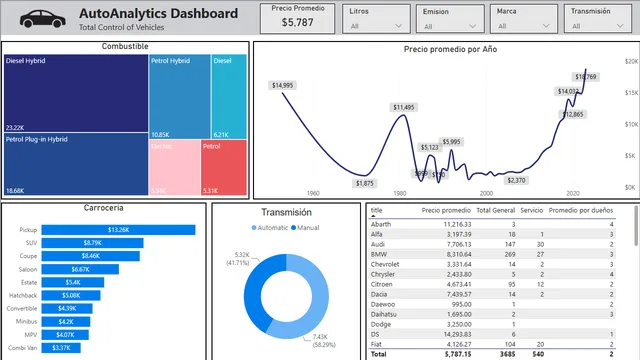Sort table by title column header
Image resolution: width=640 pixels, height=360 pixels.
coord(376,211)
